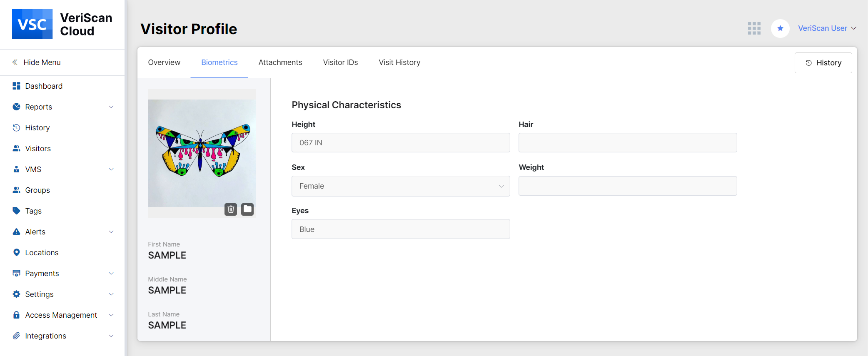The width and height of the screenshot is (868, 356).
Task: Click the History clock icon in sidebar
Action: tap(16, 127)
